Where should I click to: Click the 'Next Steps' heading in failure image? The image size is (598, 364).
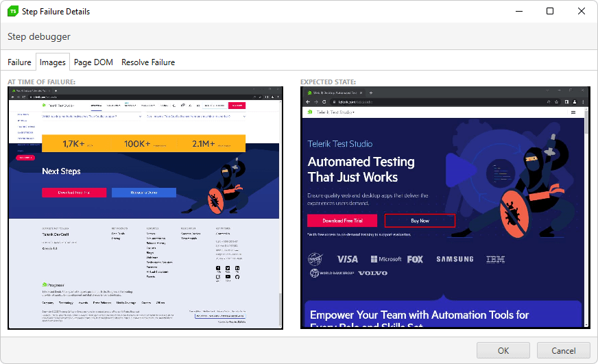click(62, 171)
